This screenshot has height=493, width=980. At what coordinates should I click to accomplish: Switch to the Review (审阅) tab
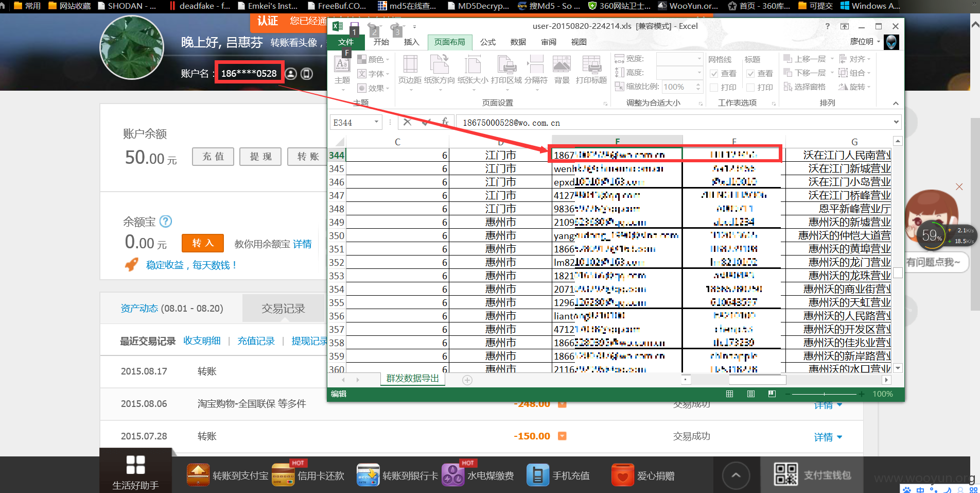point(549,42)
